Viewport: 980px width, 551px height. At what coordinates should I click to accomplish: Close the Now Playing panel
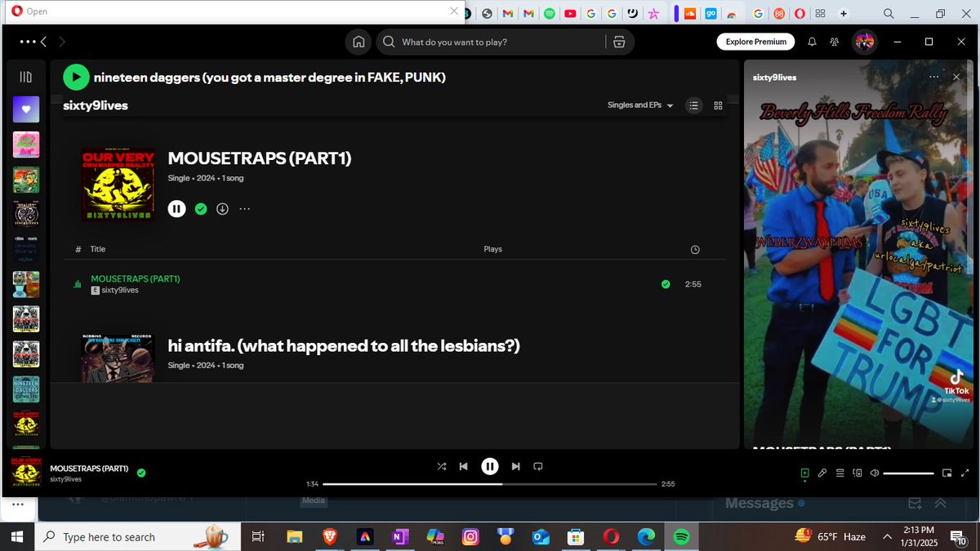956,77
